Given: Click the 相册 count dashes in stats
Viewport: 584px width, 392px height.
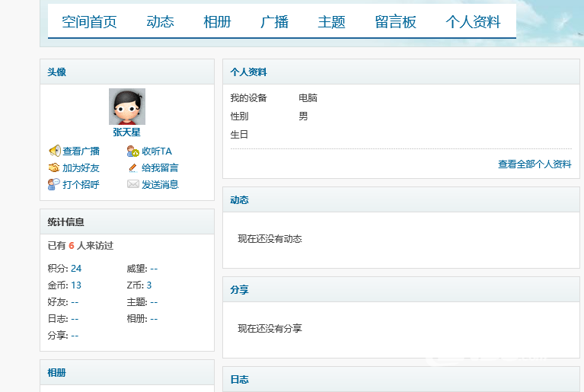Looking at the screenshot, I should click(154, 319).
